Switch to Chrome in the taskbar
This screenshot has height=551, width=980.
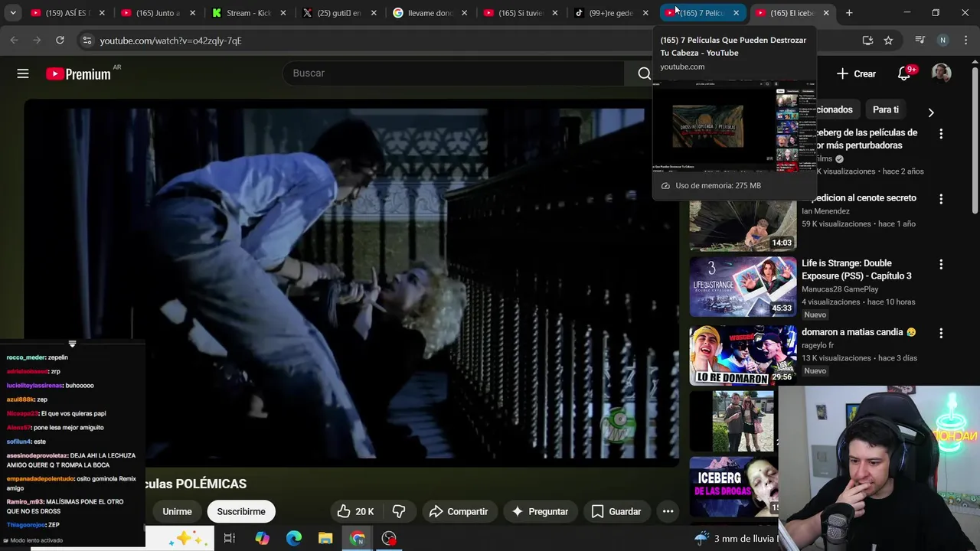[358, 539]
